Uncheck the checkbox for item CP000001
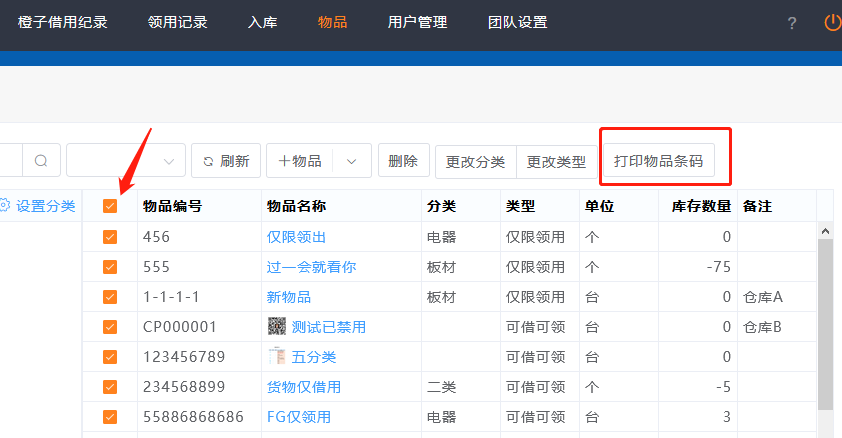Viewport: 842px width, 438px height. point(110,327)
